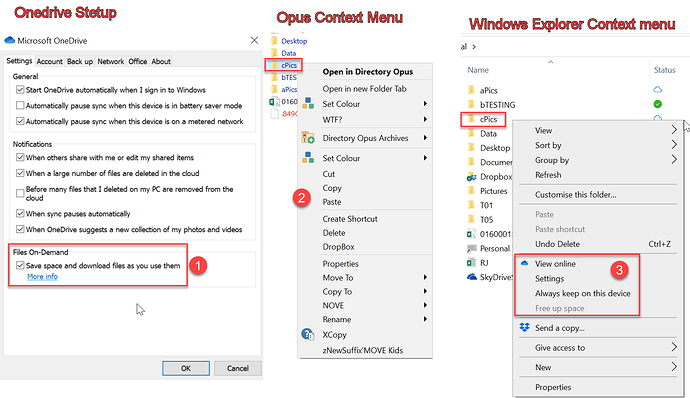
Task: Click the cloud icon beside View online
Action: pos(524,263)
